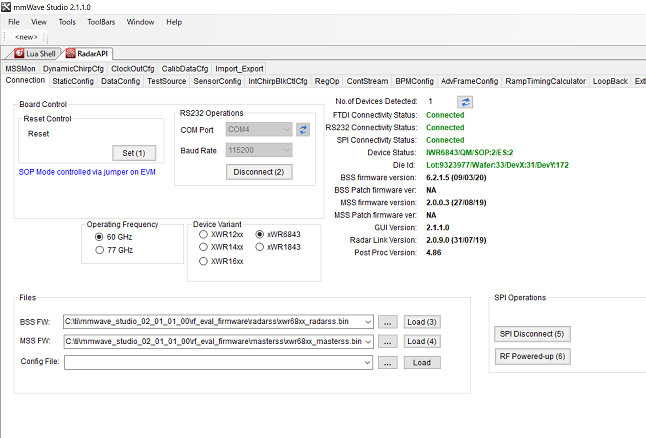Viewport: 646px width, 438px height.
Task: Refresh the detected devices count
Action: click(x=465, y=102)
